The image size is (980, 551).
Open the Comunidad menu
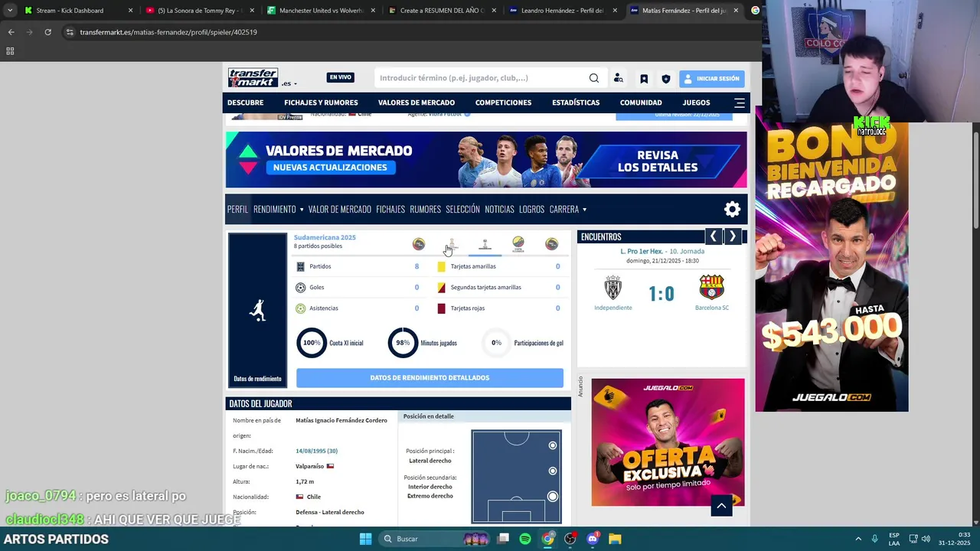tap(641, 103)
